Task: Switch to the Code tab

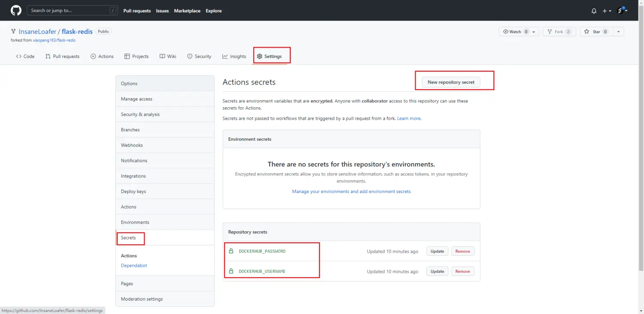Action: pos(25,56)
